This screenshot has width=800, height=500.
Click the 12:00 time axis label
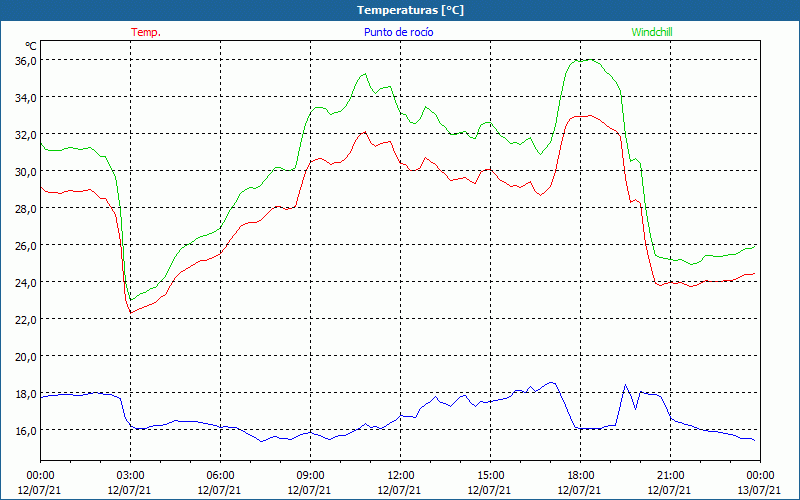pos(401,476)
